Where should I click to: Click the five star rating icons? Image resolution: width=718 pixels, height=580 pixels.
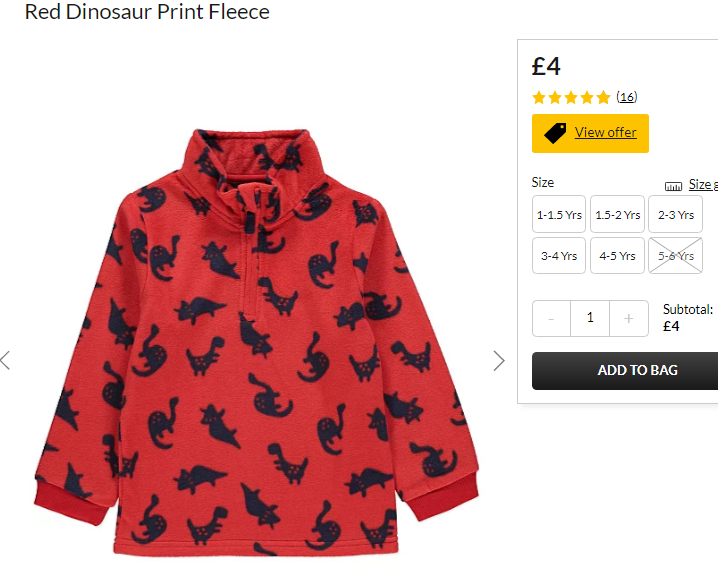click(x=571, y=97)
